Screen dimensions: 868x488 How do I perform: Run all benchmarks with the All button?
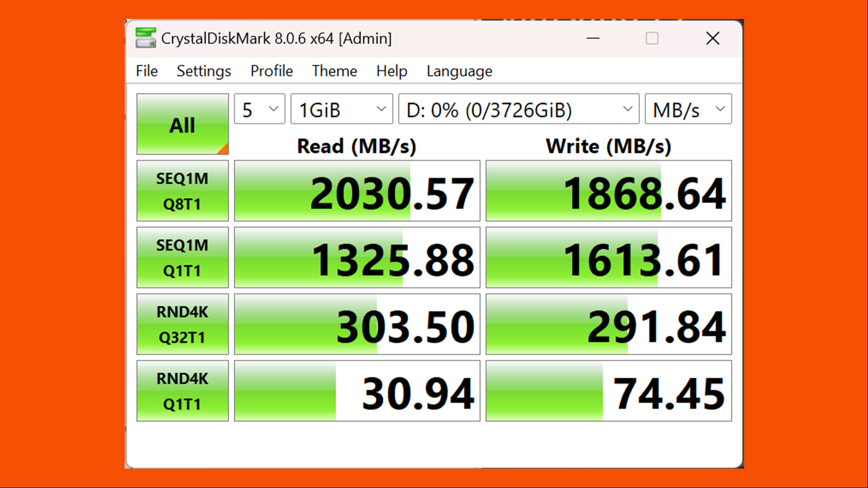pos(183,124)
